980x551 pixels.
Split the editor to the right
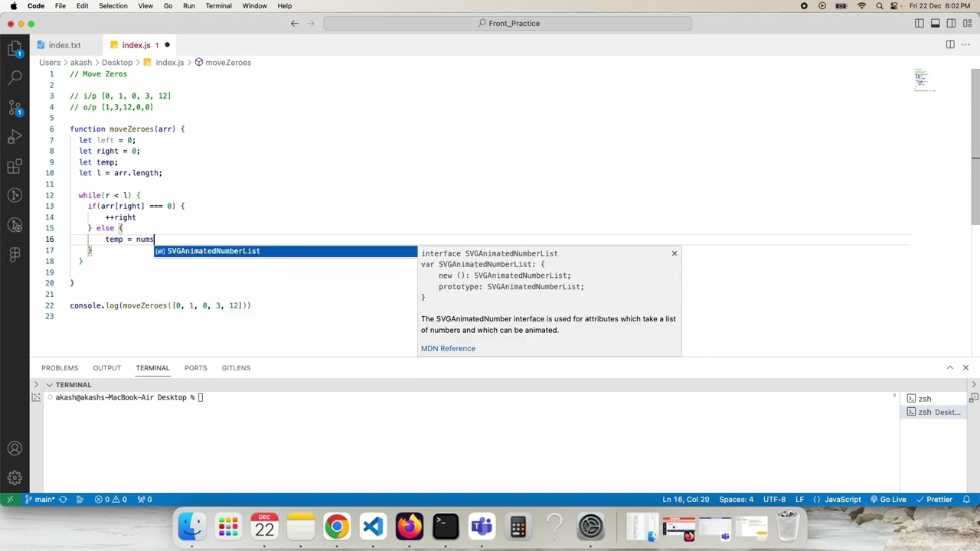click(950, 45)
